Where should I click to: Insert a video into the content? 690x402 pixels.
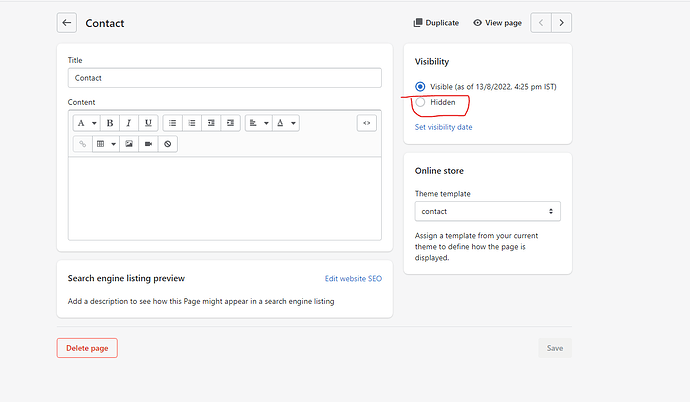[x=148, y=144]
